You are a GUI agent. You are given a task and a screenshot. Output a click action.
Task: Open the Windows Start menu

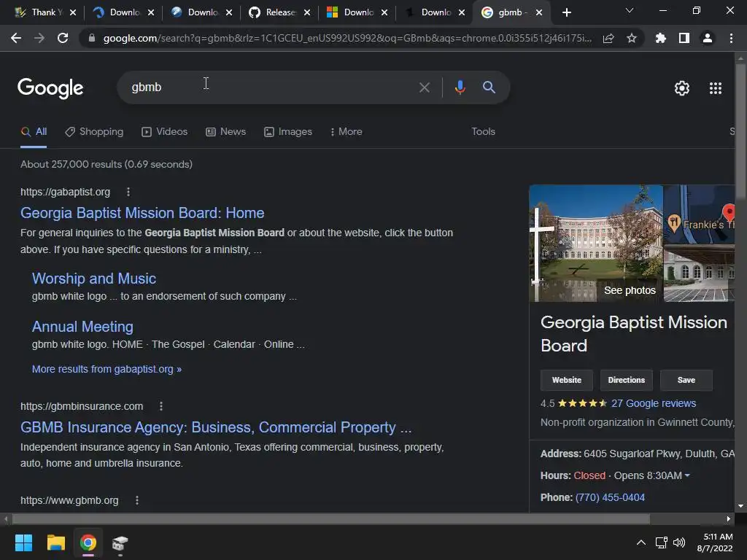click(23, 542)
